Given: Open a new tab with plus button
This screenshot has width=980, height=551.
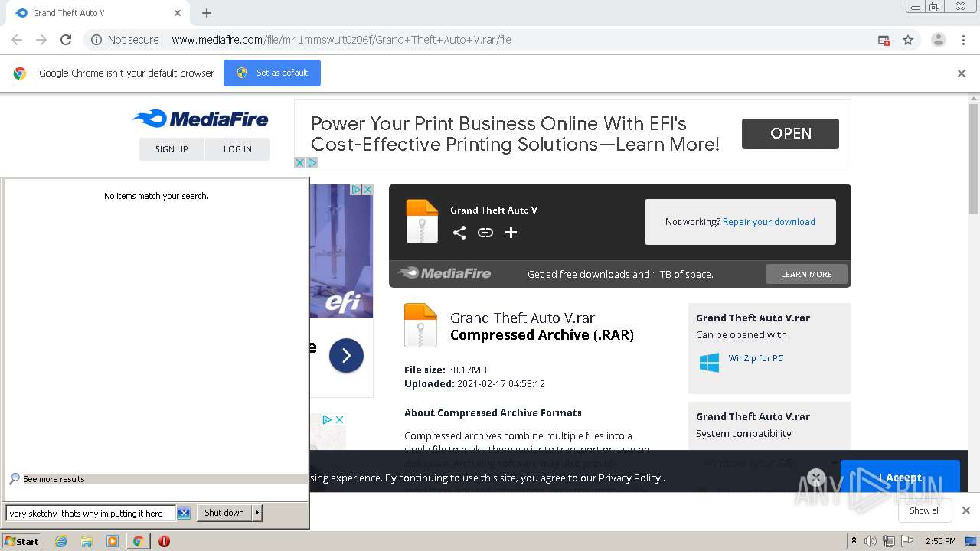Looking at the screenshot, I should pos(206,13).
